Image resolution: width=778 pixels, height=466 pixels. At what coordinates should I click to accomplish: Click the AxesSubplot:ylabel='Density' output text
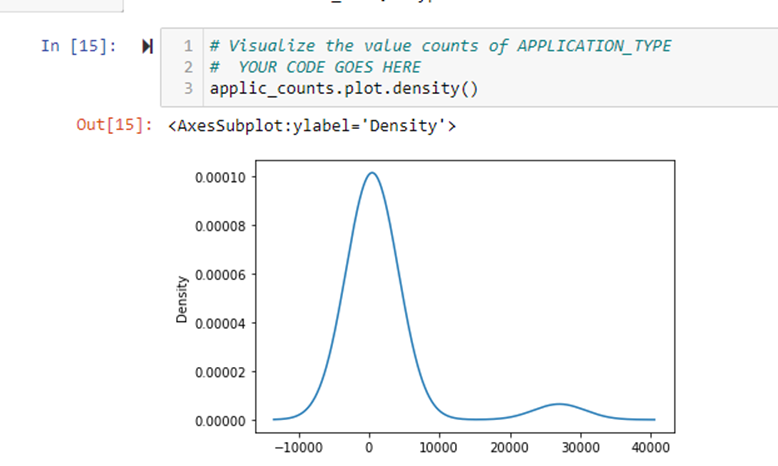[x=312, y=126]
